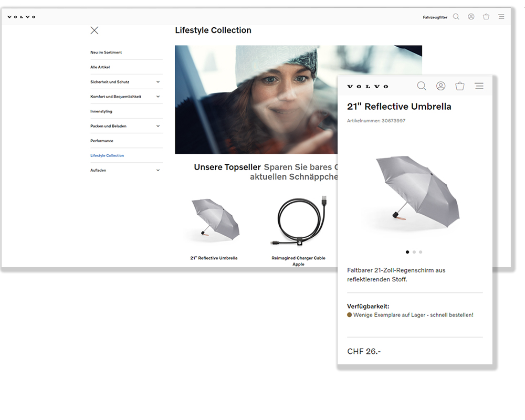Open the hamburger menu in the desktop header
The image size is (525, 420).
click(x=501, y=17)
